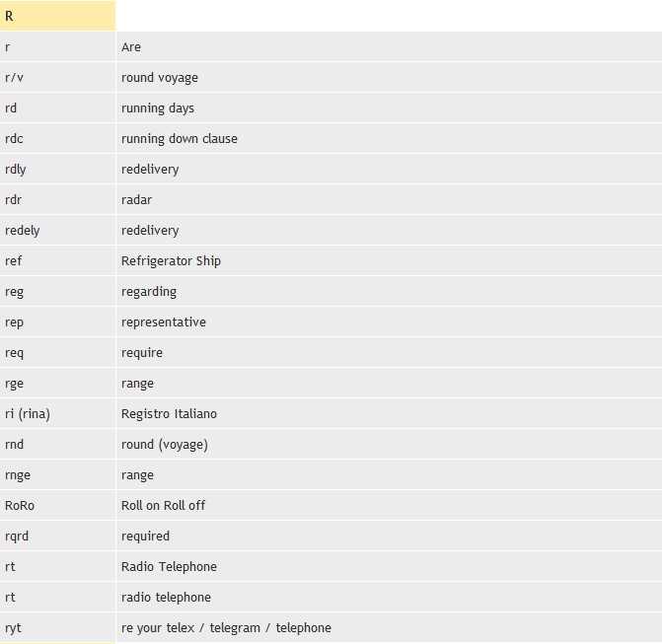This screenshot has height=644, width=662.
Task: Click the yellow 'R' section header cell
Action: 57,16
